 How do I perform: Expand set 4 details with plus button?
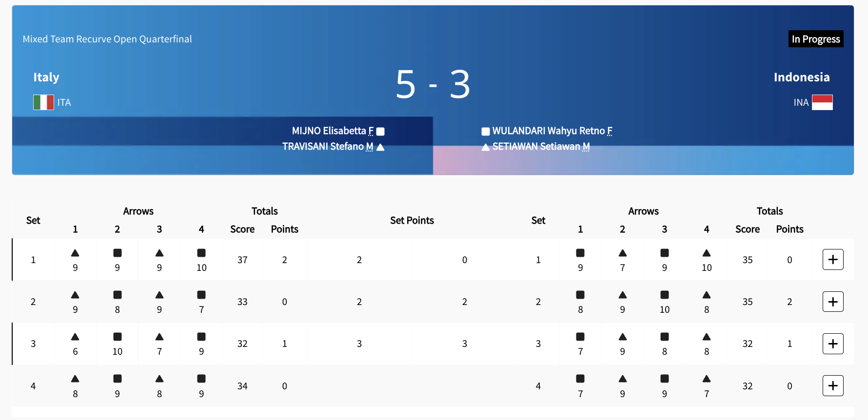833,386
